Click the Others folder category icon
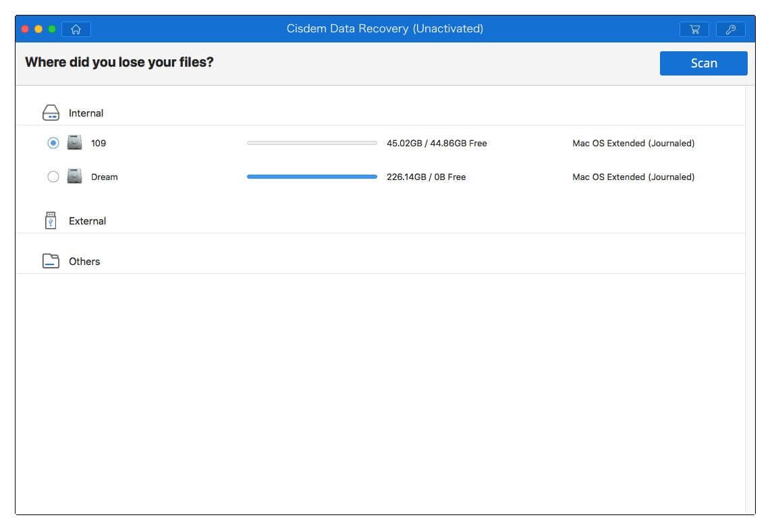The height and width of the screenshot is (532, 772). coord(51,261)
